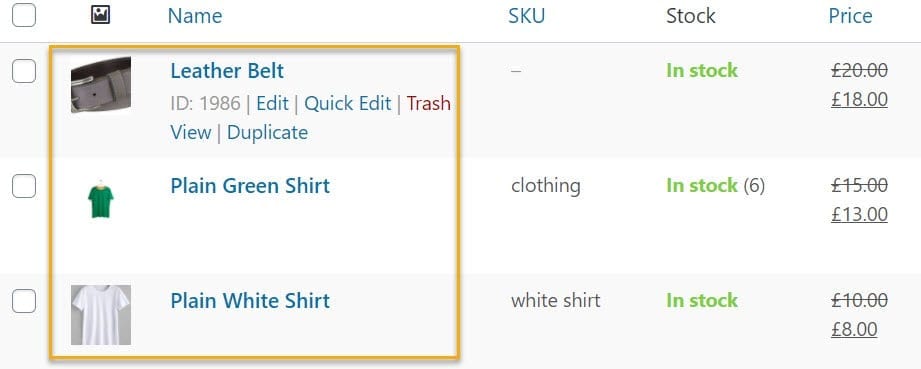Screen dimensions: 921x369
Task: Click the Leather Belt thumbnail image
Action: tap(101, 85)
